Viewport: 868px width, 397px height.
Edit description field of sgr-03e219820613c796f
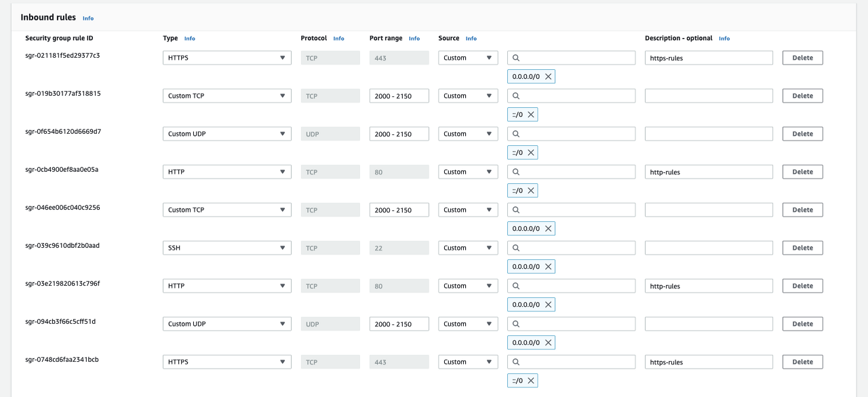coord(709,286)
